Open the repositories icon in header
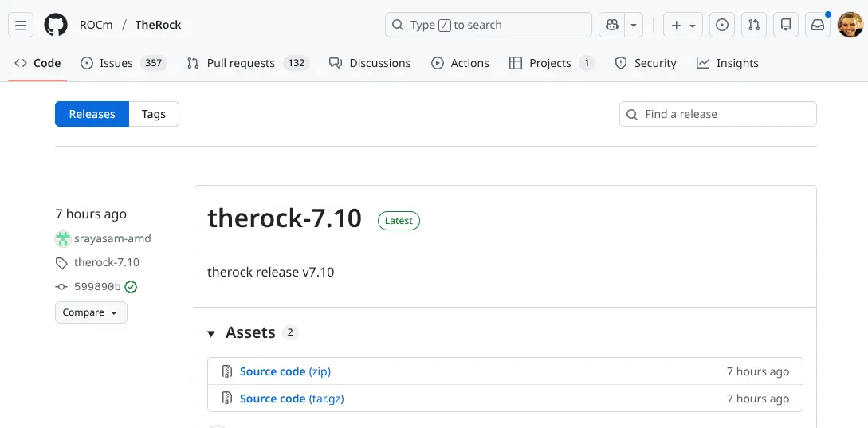Viewport: 868px width, 428px height. tap(785, 25)
